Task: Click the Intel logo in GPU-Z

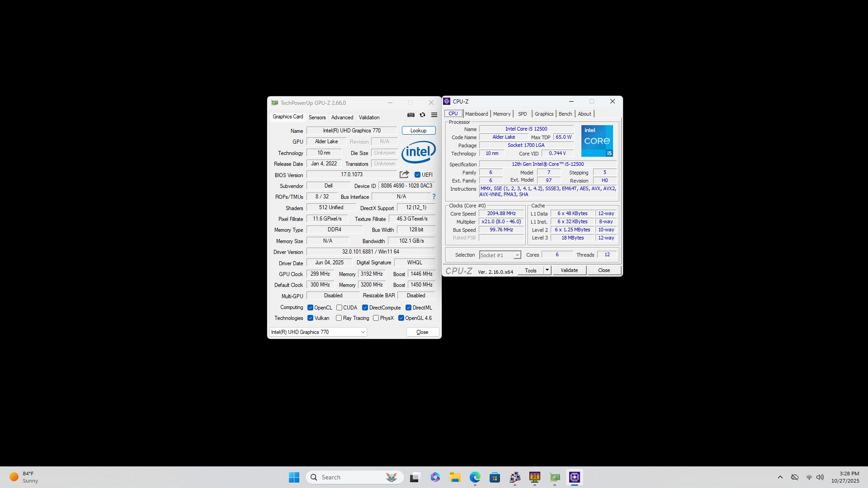Action: [x=418, y=152]
